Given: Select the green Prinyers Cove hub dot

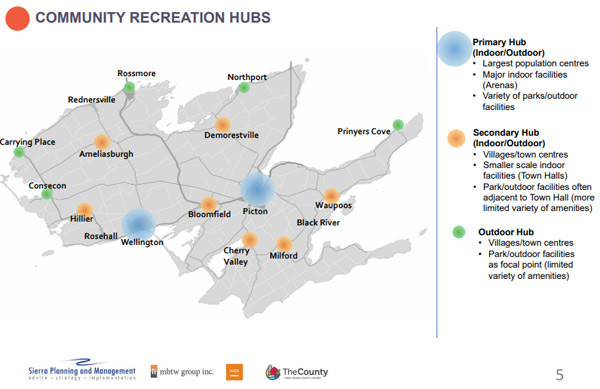Looking at the screenshot, I should [398, 125].
